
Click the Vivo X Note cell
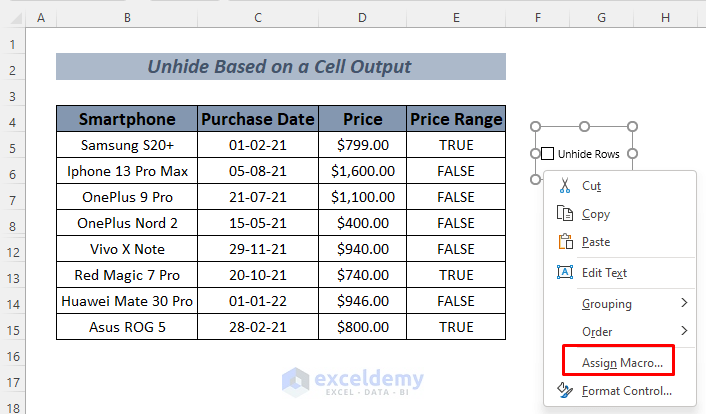coord(127,249)
